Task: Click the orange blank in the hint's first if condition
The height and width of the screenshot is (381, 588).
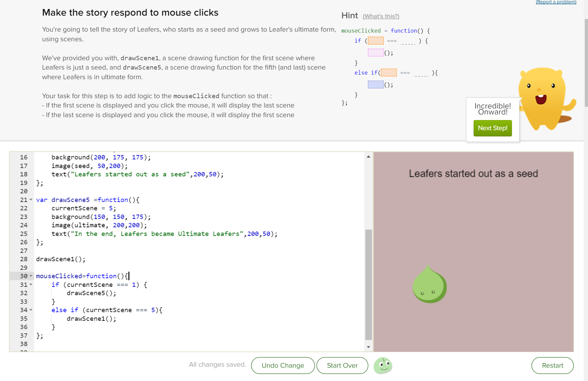Action: tap(376, 41)
